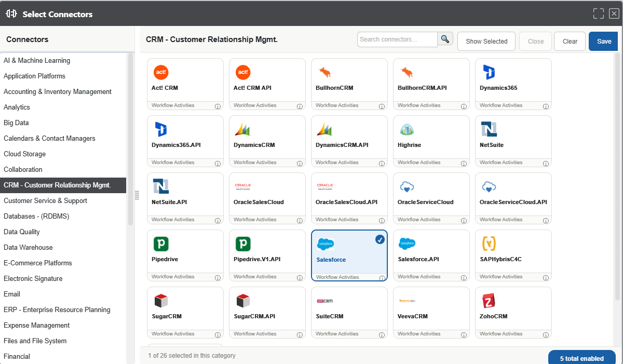Select CRM - Customer Relationship Mgmt. category
Screen dimensions: 623x364
tap(63, 185)
